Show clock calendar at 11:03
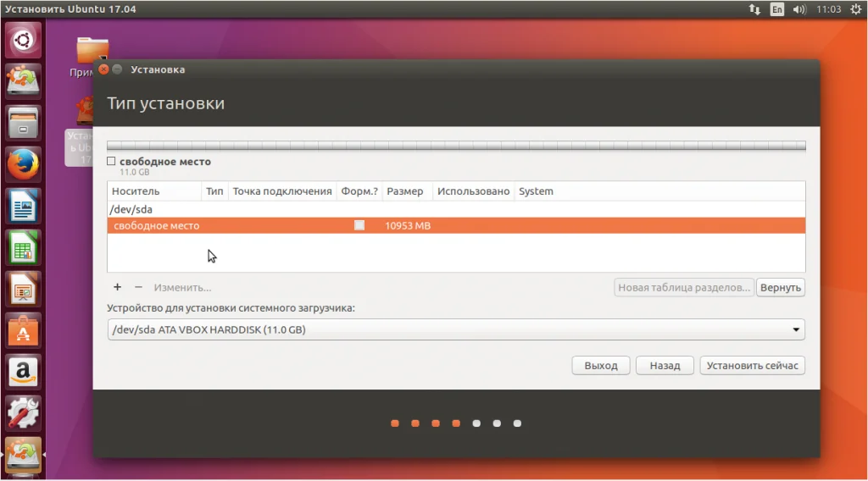The height and width of the screenshot is (481, 868). (829, 9)
